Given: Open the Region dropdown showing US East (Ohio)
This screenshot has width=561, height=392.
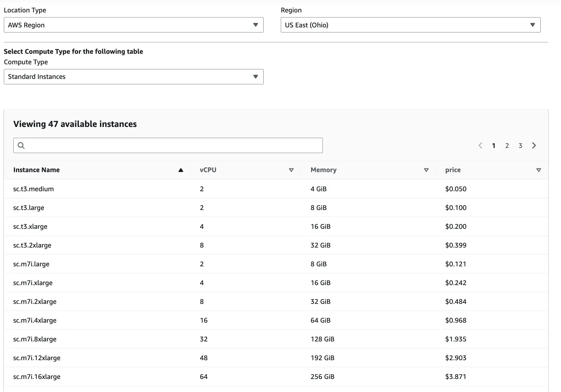Looking at the screenshot, I should (410, 25).
